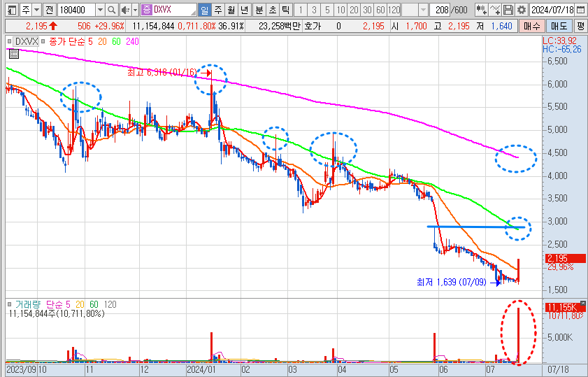Click the 23,258백만 trade amount

pyautogui.click(x=280, y=27)
